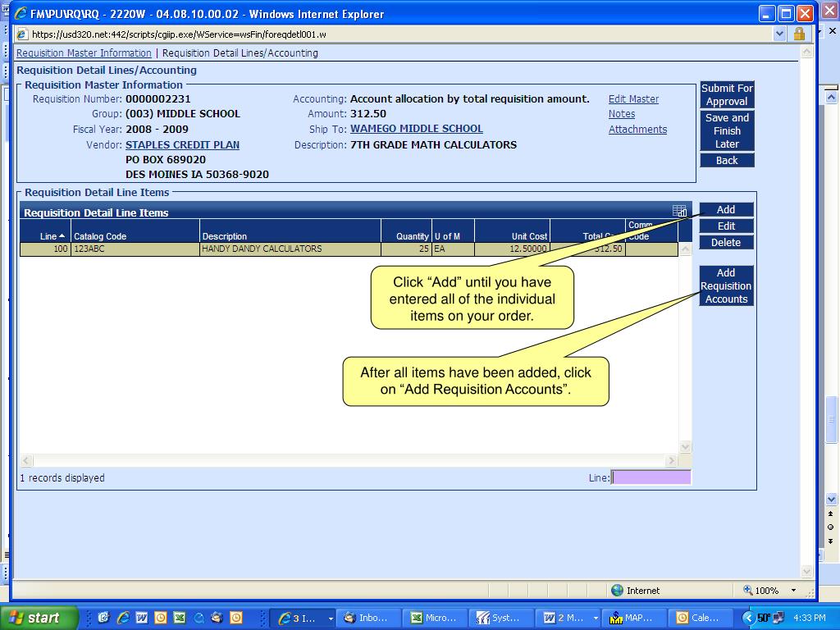840x630 pixels.
Task: Click the Show Desktop Quick Launch icon
Action: click(x=104, y=618)
